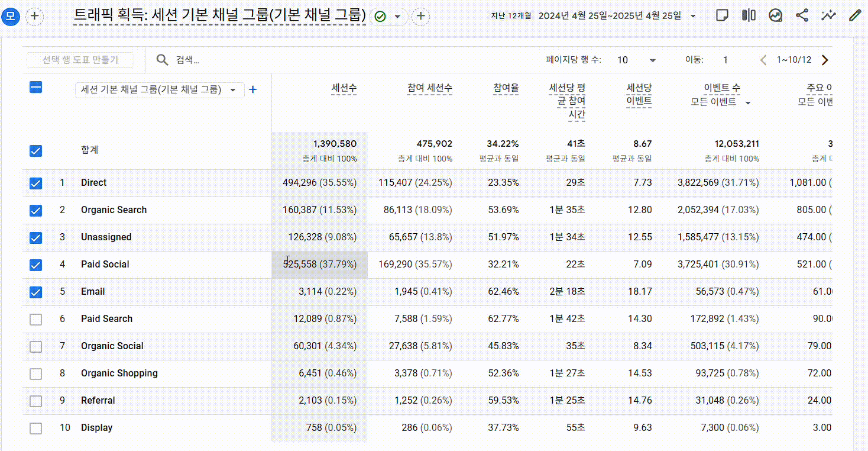This screenshot has height=451, width=868.
Task: Uncheck the Email row checkbox
Action: click(x=35, y=292)
